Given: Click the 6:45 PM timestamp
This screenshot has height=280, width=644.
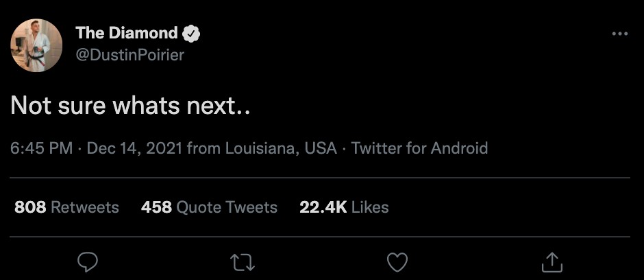Looking at the screenshot, I should 42,148.
